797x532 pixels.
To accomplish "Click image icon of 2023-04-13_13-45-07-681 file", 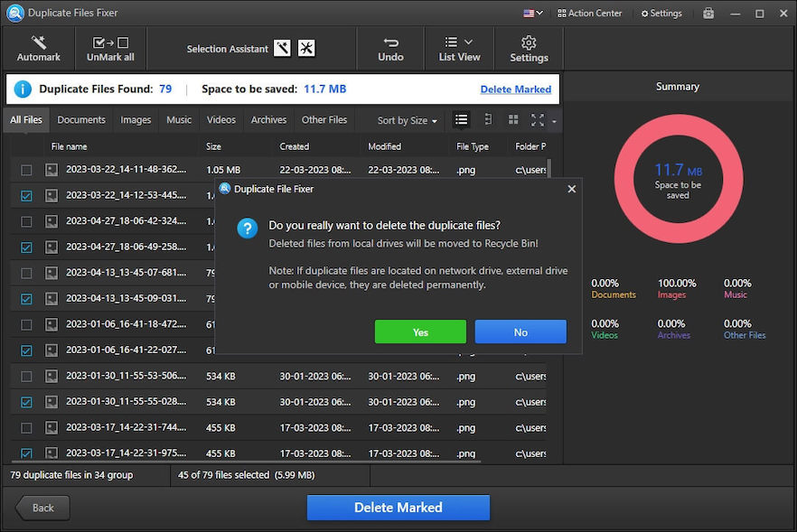I will point(52,273).
